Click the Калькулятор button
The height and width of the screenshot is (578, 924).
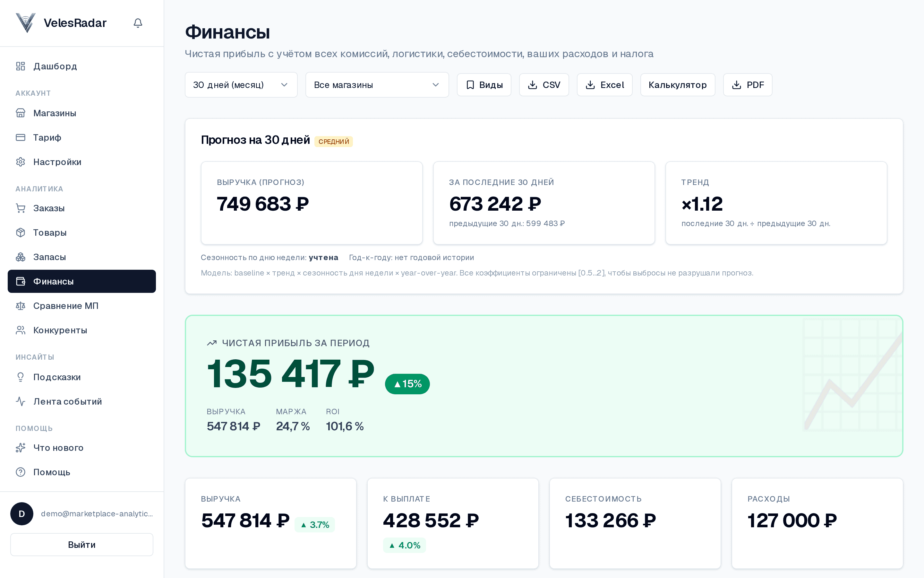click(x=677, y=85)
